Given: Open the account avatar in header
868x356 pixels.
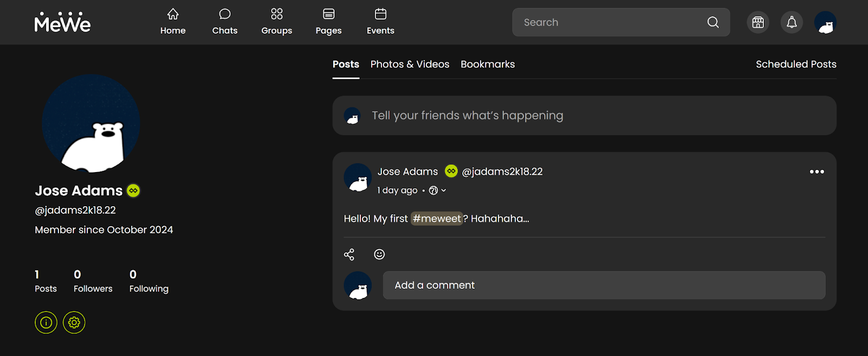Looking at the screenshot, I should click(825, 22).
